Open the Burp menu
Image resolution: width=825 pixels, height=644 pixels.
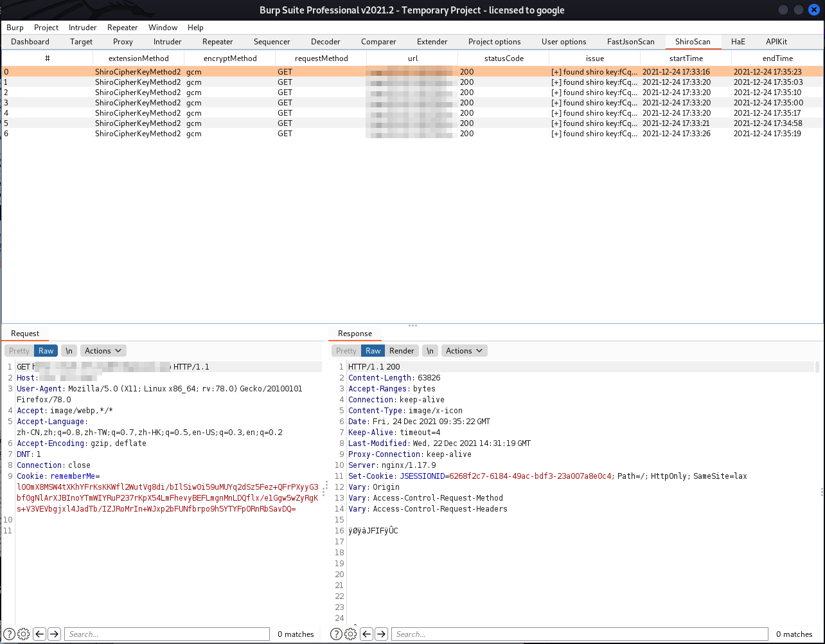click(x=15, y=28)
